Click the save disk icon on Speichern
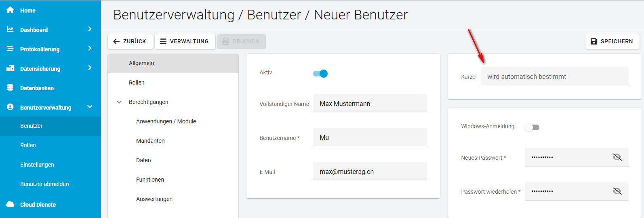Viewport: 644px width, 218px height. tap(594, 41)
